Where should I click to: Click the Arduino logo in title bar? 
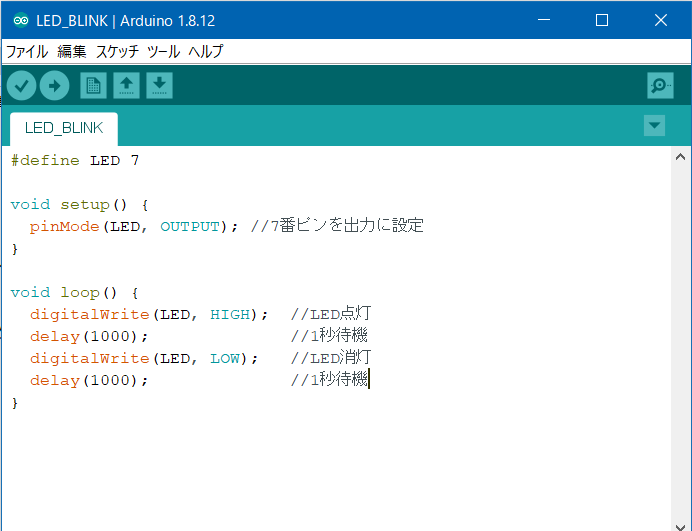pos(21,20)
